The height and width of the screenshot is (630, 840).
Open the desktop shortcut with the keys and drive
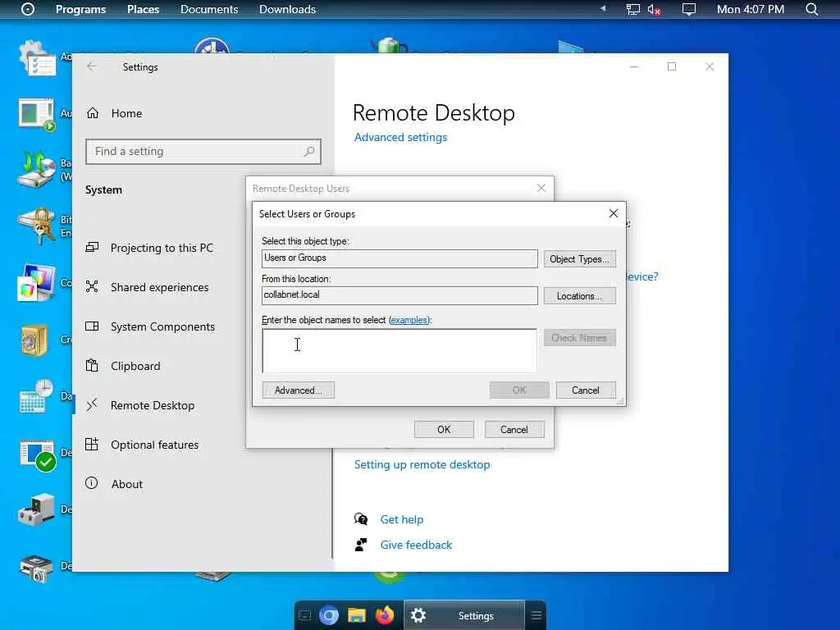click(x=36, y=226)
